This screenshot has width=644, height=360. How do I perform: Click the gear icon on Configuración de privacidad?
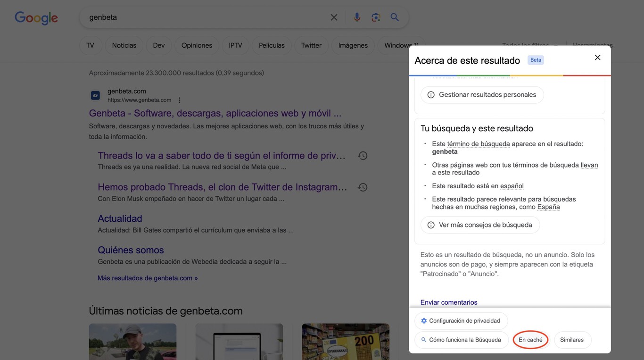[x=423, y=320]
